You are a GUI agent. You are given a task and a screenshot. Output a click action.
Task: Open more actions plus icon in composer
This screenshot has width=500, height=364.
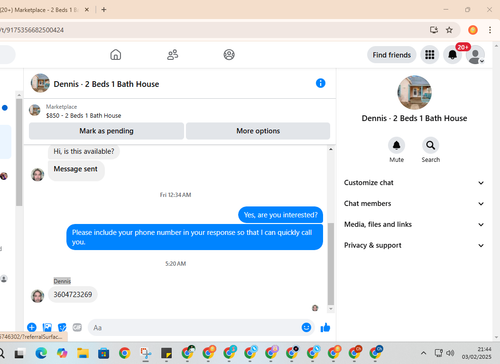(x=32, y=327)
